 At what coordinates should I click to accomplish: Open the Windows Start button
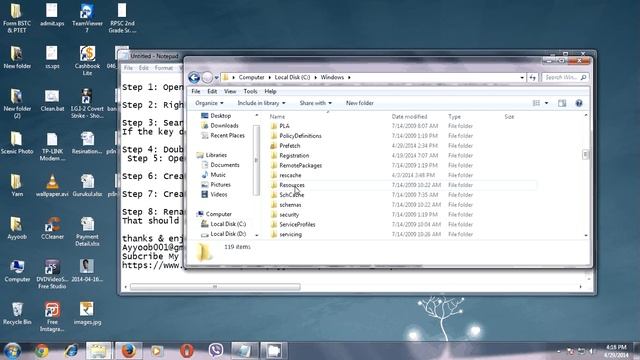(x=12, y=351)
